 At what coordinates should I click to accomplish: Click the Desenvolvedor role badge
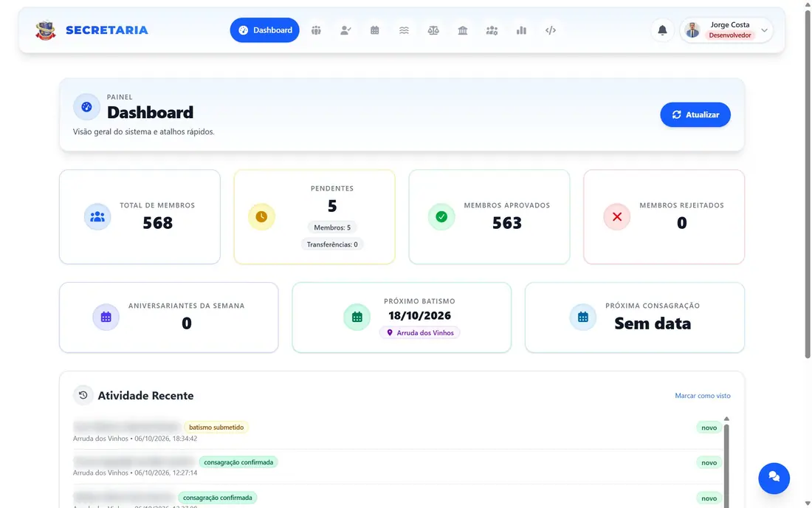coord(729,35)
